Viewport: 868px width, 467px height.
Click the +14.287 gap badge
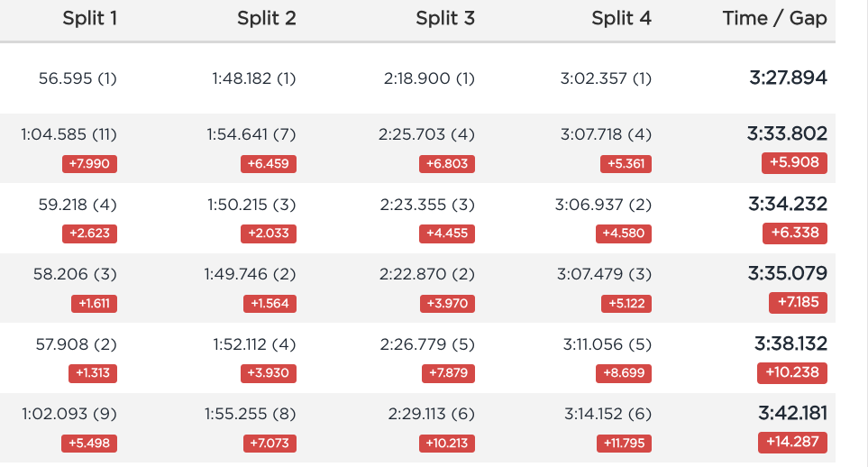(x=792, y=442)
